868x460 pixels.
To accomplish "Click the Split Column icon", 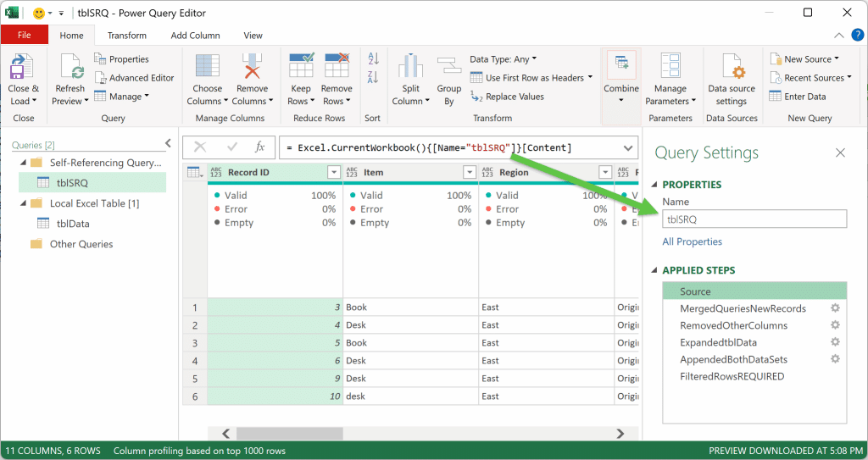I will (x=410, y=66).
